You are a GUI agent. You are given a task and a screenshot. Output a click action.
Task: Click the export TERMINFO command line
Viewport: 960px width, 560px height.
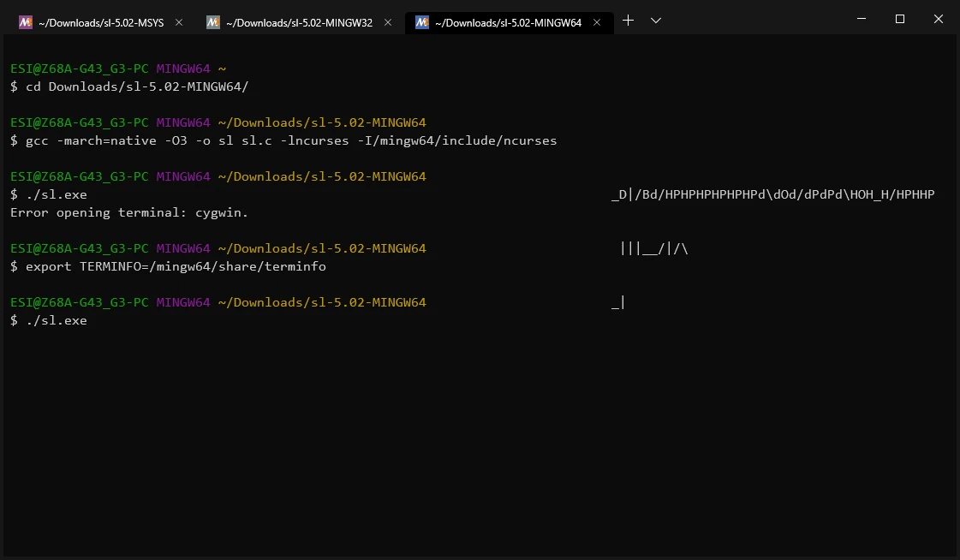click(x=169, y=267)
